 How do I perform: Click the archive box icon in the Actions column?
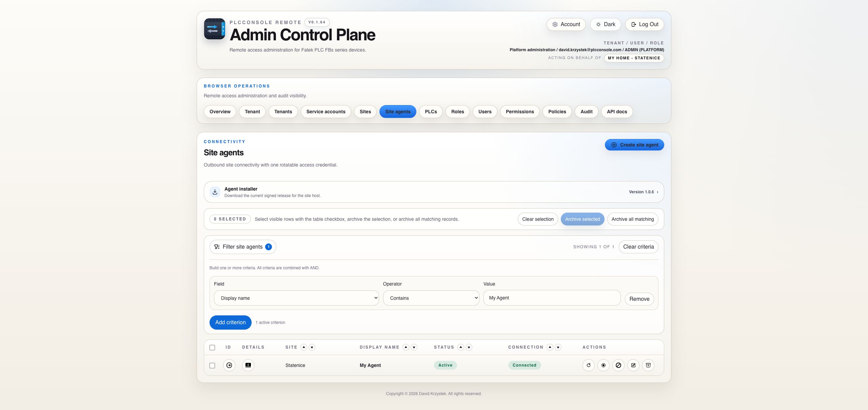pyautogui.click(x=648, y=365)
